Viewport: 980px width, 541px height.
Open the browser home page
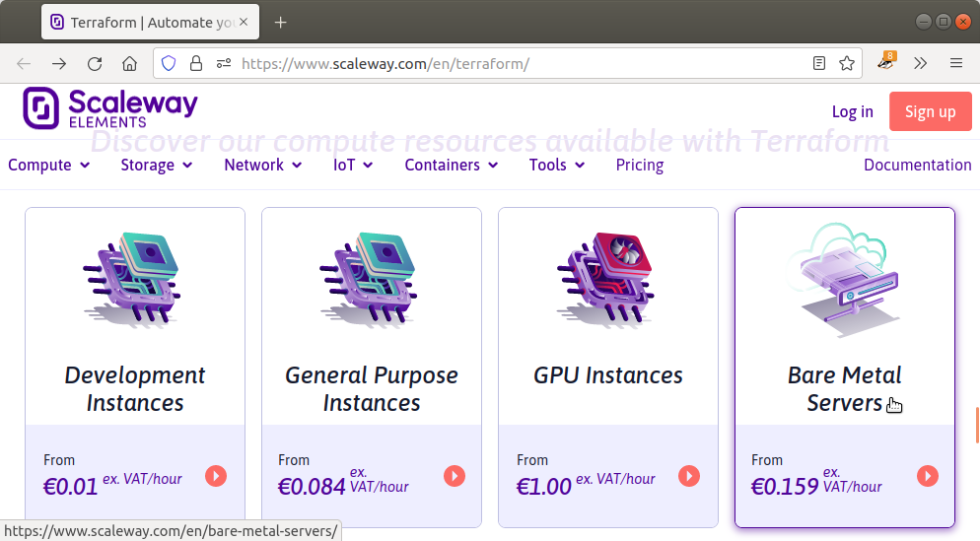point(129,64)
